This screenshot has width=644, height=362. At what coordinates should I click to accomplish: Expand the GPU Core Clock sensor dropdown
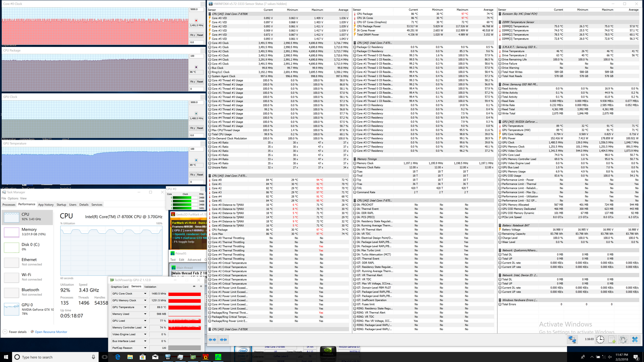[x=145, y=294]
